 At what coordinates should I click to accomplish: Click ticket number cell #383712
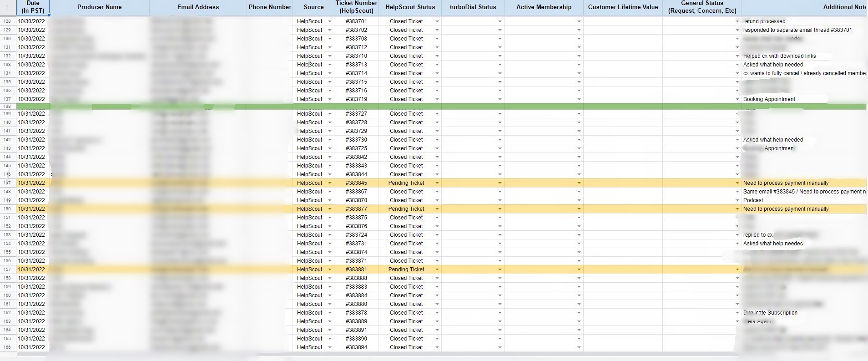[x=356, y=47]
